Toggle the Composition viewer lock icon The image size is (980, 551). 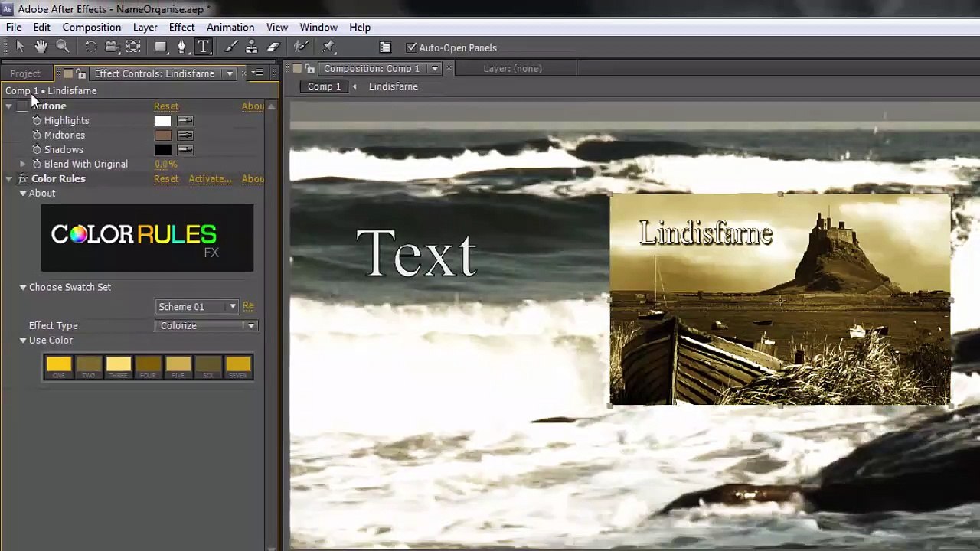(310, 69)
